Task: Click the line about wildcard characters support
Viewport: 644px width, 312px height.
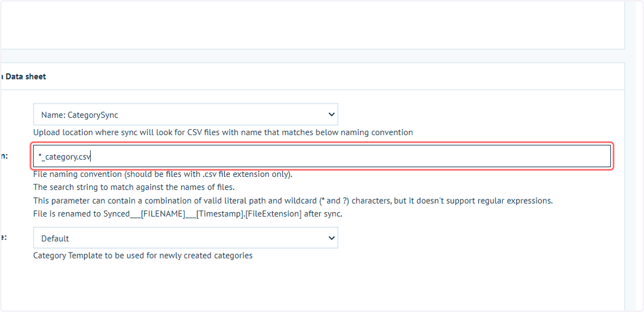Action: 293,201
